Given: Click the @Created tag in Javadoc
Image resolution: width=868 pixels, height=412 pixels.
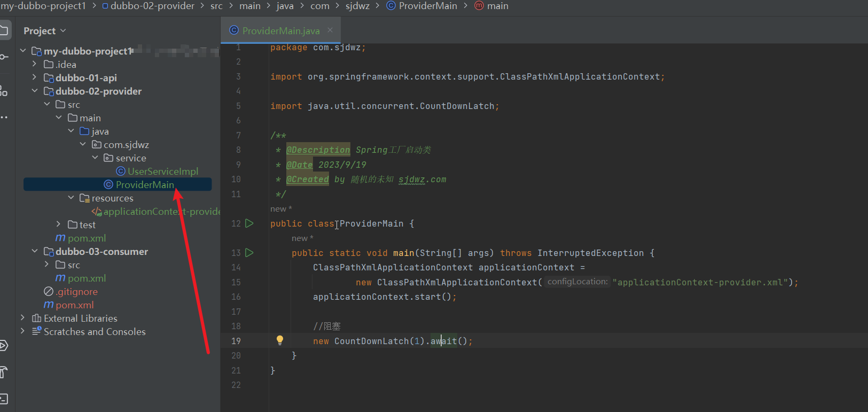Looking at the screenshot, I should point(308,180).
